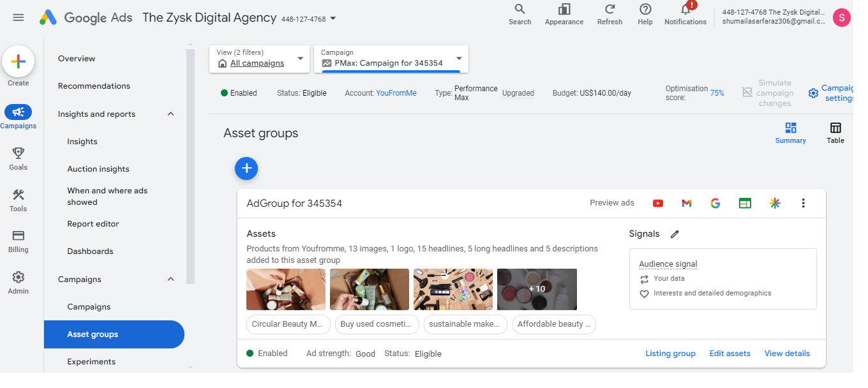Open Listing group link
Screen dimensions: 868x388
(670, 353)
